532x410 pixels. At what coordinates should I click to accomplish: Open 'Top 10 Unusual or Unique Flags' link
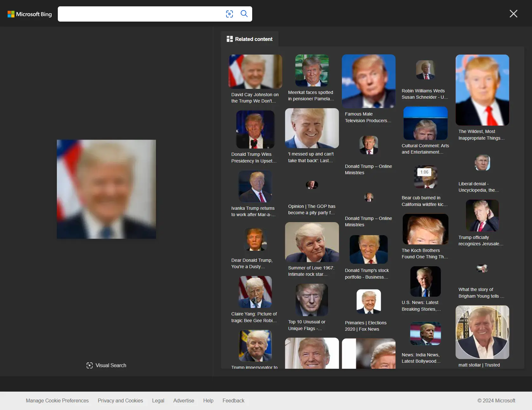(306, 325)
